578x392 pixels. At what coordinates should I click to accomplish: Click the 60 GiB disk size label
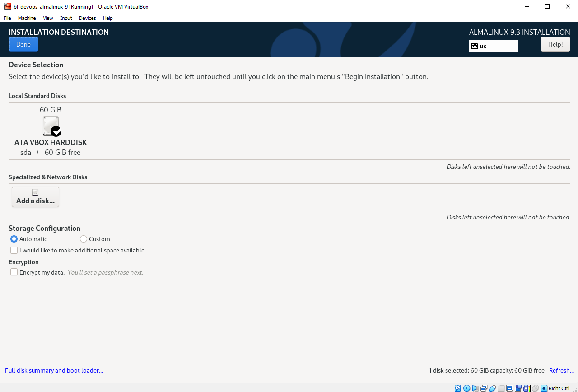[x=51, y=110]
